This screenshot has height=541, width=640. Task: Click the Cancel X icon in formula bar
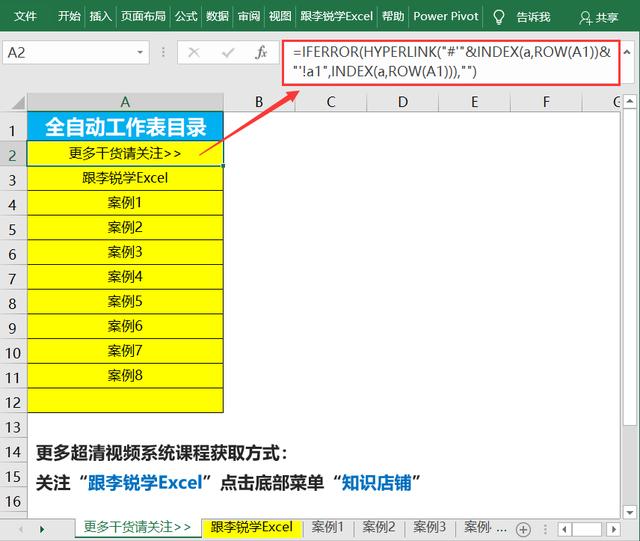(194, 52)
